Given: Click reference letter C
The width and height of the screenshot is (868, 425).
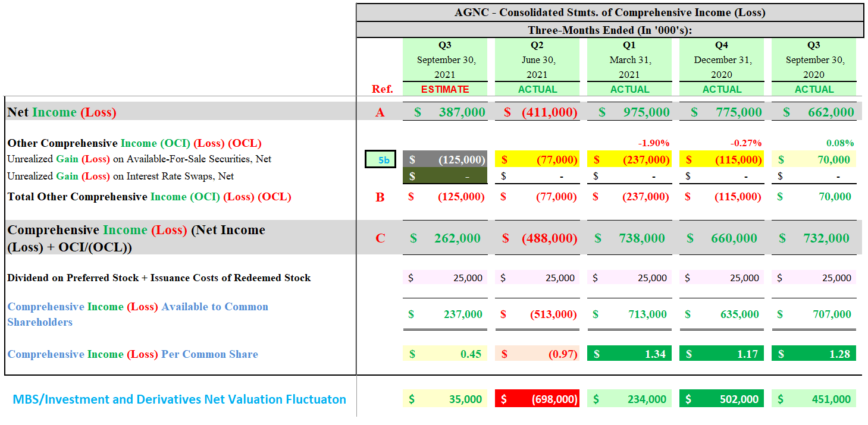Looking at the screenshot, I should 380,238.
